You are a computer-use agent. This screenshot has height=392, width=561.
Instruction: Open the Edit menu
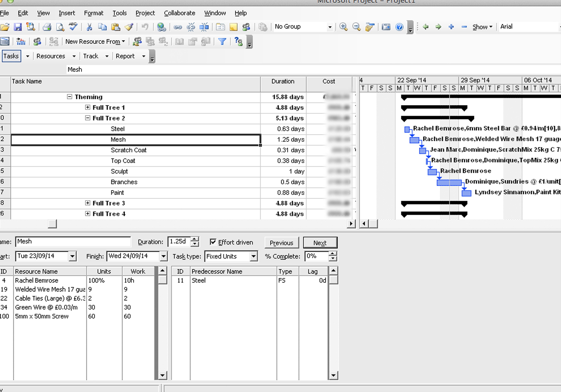click(x=23, y=13)
